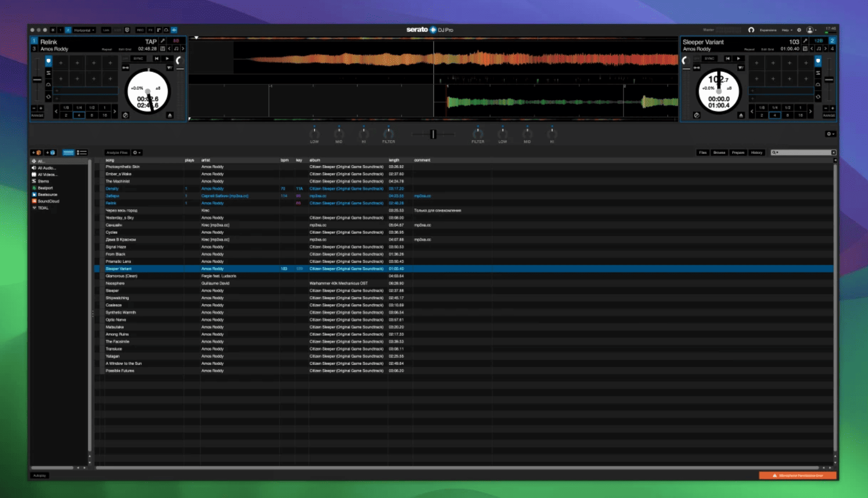Open the Prepare panel tab
The width and height of the screenshot is (868, 498).
(x=738, y=152)
